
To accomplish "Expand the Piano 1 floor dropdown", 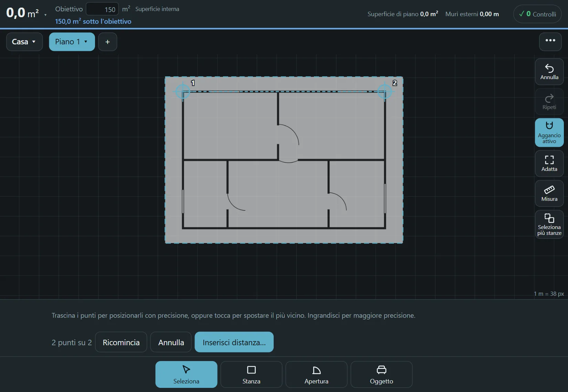I will 72,42.
